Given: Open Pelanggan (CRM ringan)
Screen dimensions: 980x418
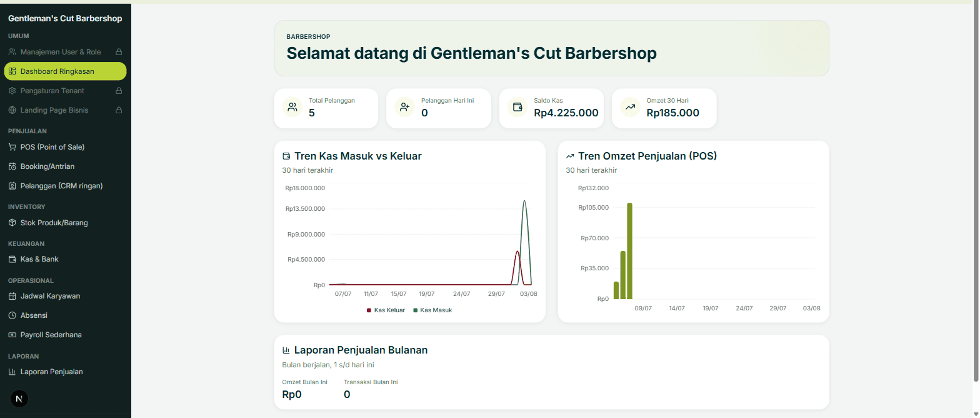Looking at the screenshot, I should pos(65,186).
